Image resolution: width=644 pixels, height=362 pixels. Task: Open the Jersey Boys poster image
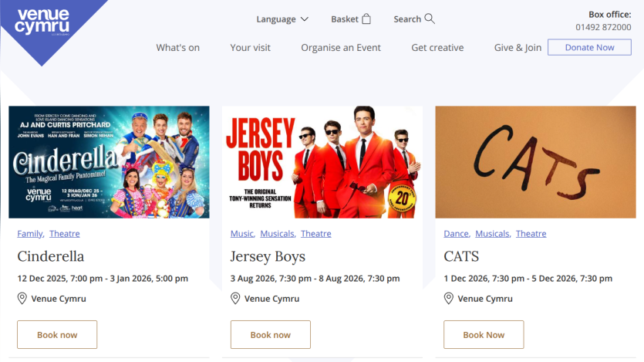coord(322,162)
